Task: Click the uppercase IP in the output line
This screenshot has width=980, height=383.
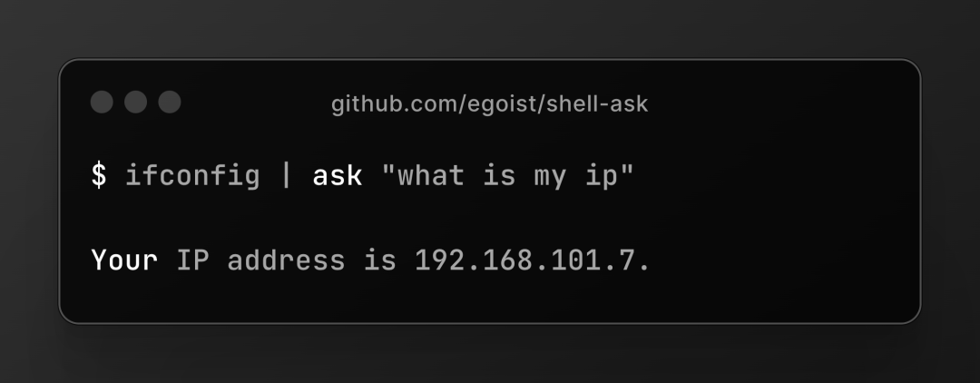Action: (x=192, y=260)
